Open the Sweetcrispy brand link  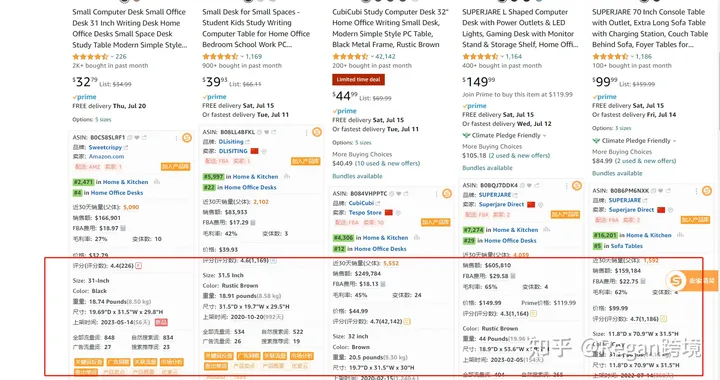(x=105, y=147)
